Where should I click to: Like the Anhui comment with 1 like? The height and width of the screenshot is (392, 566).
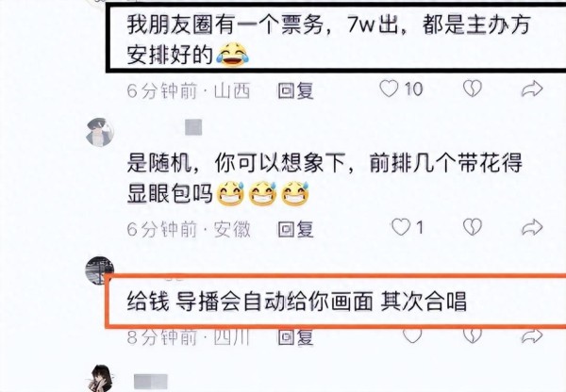[401, 227]
